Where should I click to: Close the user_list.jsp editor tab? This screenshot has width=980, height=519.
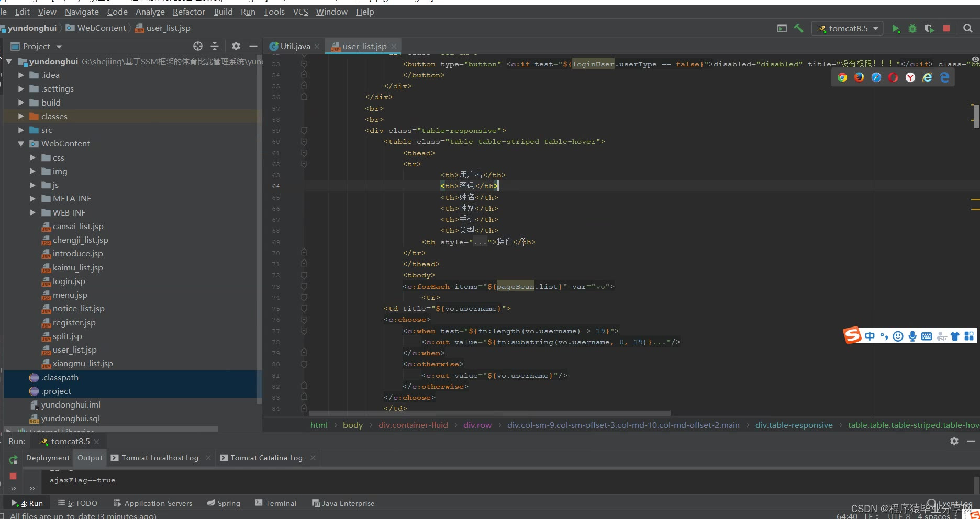click(394, 46)
